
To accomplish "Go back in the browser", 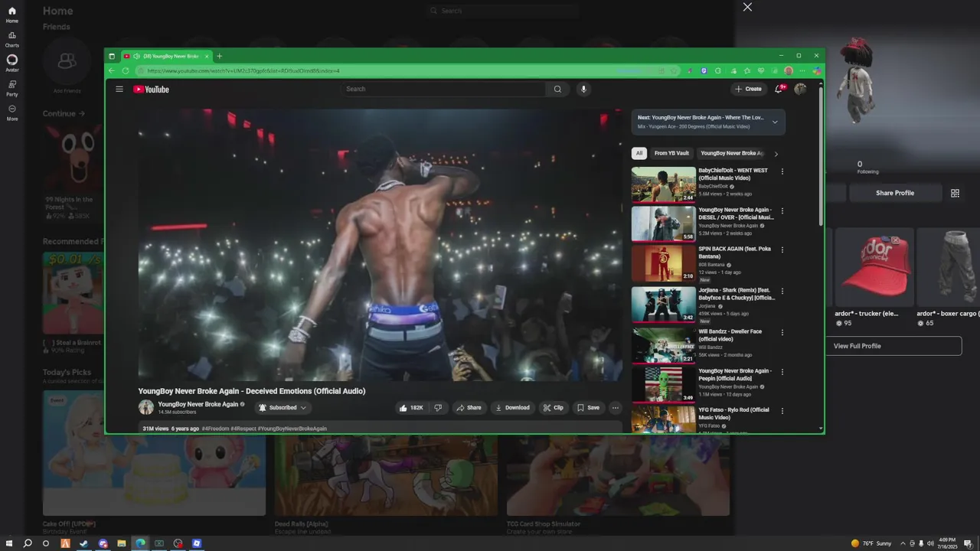I will (x=112, y=70).
